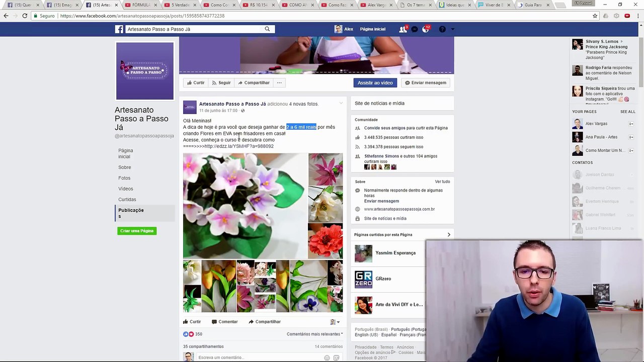This screenshot has height=362, width=644.
Task: Open the help question mark icon
Action: coord(442,29)
